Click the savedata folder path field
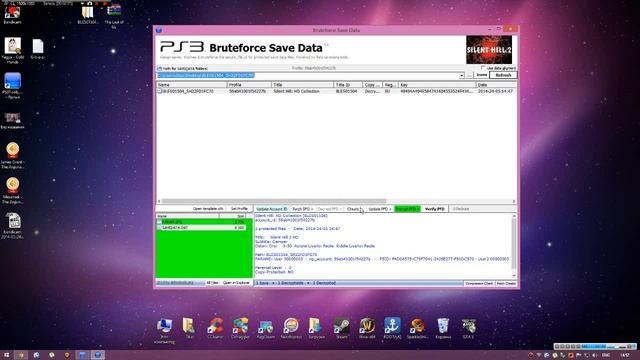 tap(308, 76)
